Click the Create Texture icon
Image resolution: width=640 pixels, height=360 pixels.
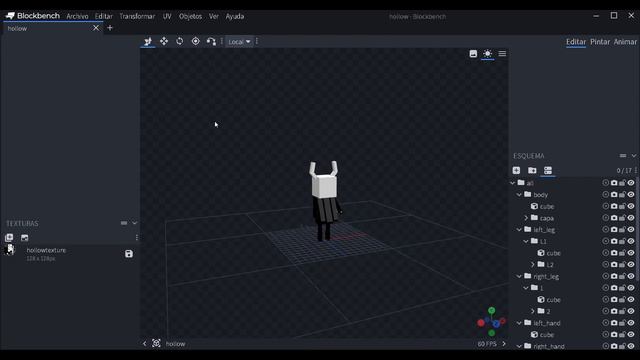[24, 238]
